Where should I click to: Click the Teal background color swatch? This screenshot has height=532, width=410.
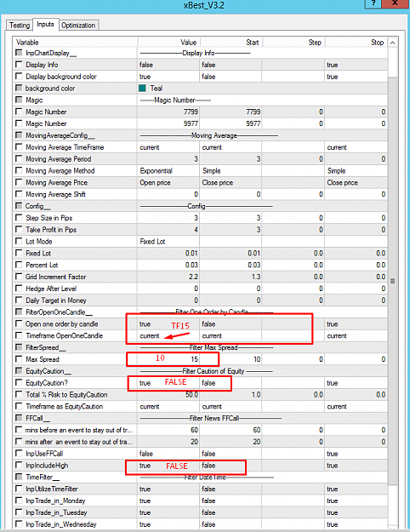point(142,89)
